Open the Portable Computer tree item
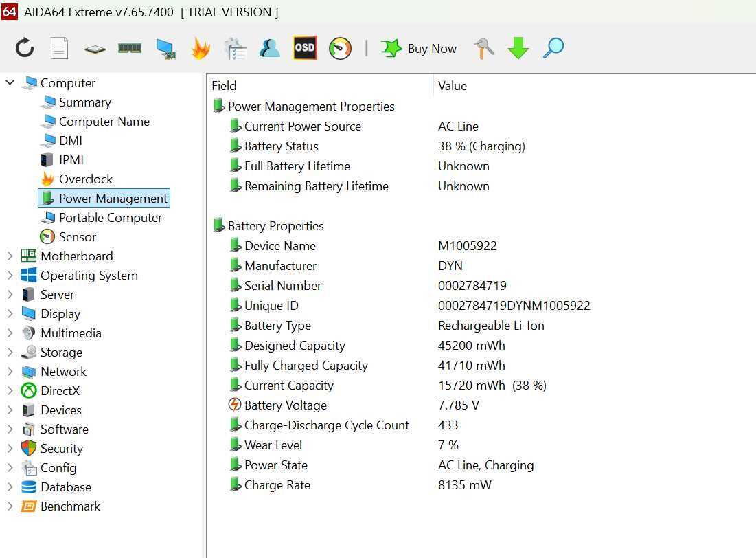The height and width of the screenshot is (558, 756). point(111,218)
